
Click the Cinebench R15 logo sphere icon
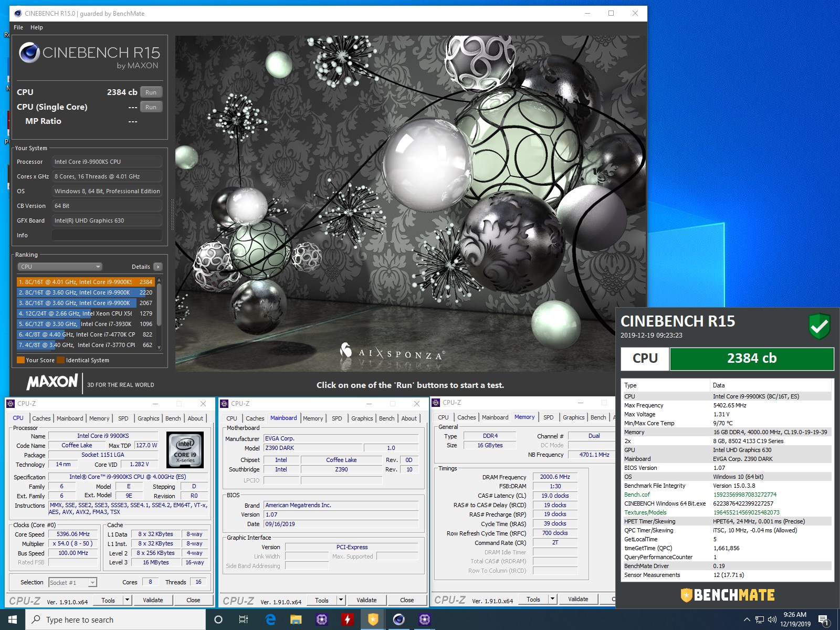click(x=29, y=53)
